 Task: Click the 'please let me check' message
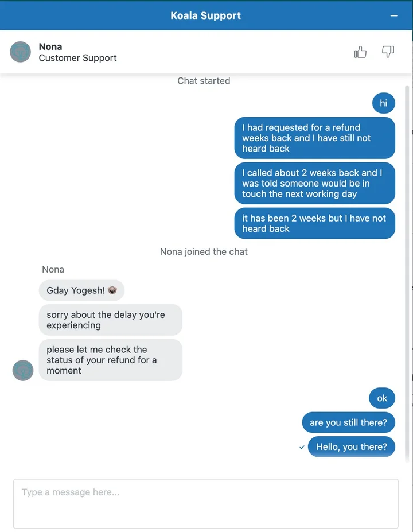point(110,360)
